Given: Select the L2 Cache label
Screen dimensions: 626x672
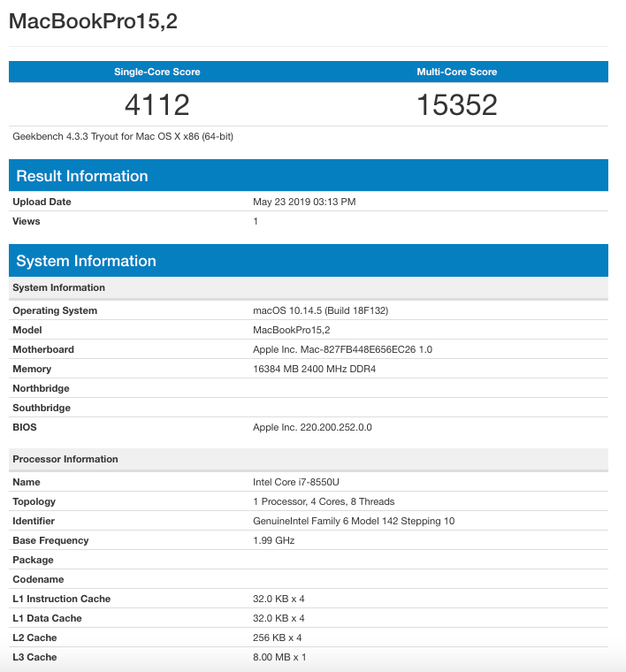Looking at the screenshot, I should (x=34, y=638).
